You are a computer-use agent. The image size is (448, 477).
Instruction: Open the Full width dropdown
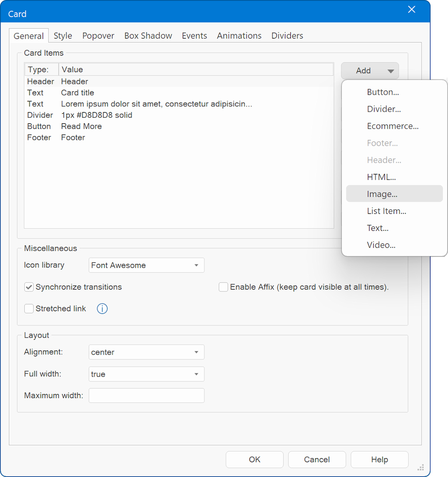[146, 374]
